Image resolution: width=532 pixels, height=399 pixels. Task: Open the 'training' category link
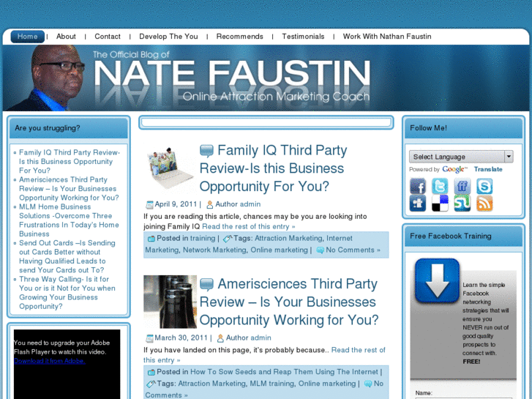coord(203,239)
